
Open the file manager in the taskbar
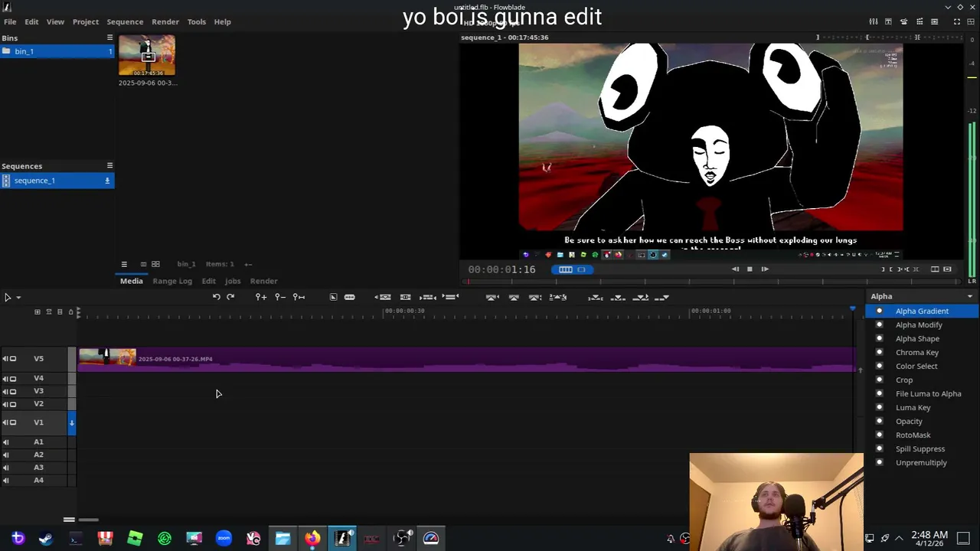coord(283,539)
